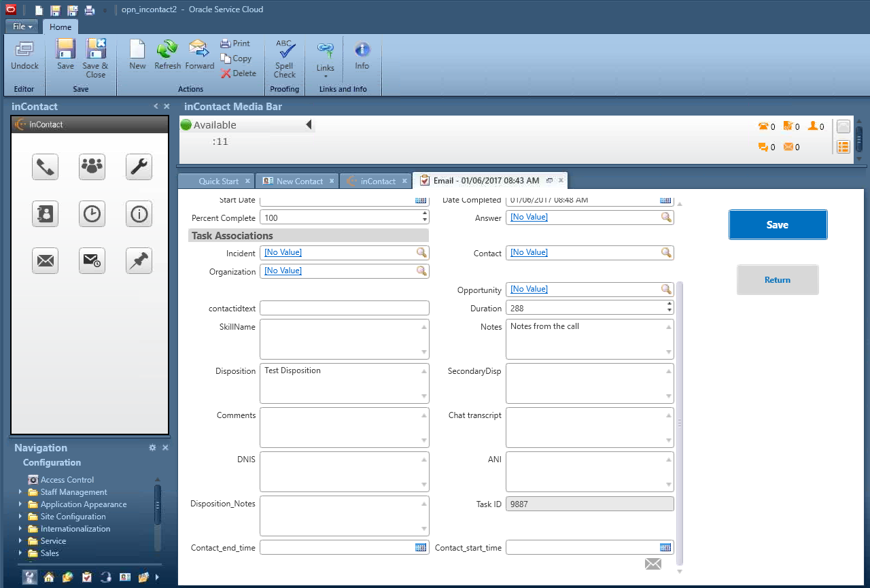Close the New Contact tab

tap(332, 181)
